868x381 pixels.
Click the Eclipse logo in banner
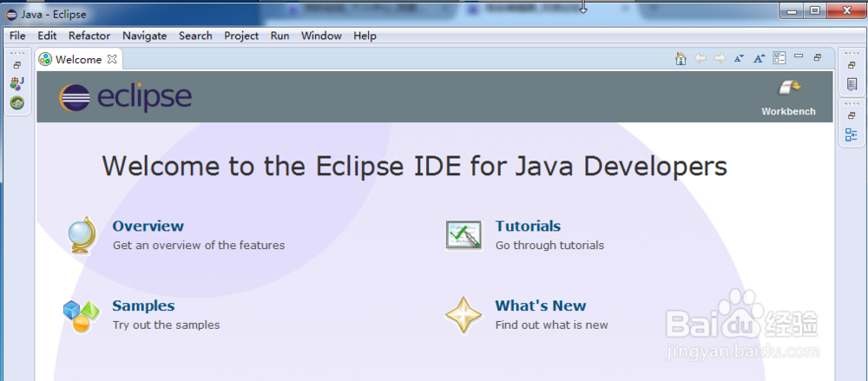[x=125, y=97]
